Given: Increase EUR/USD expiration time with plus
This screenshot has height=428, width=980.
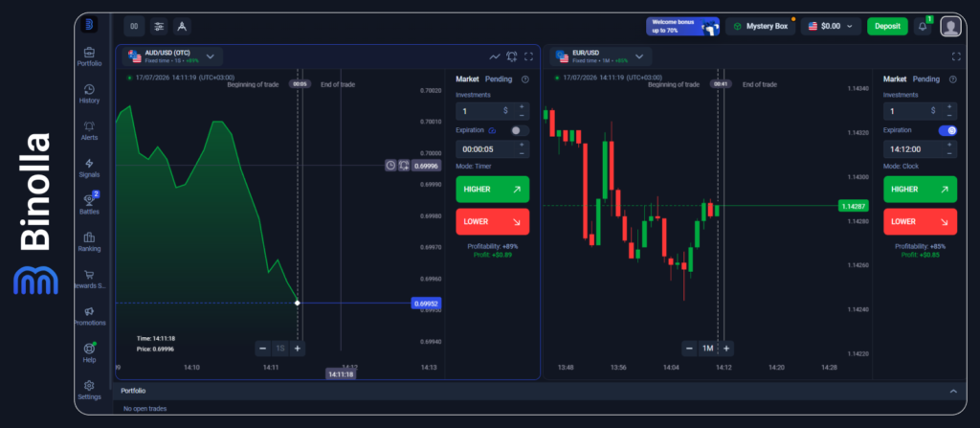Looking at the screenshot, I should pos(949,145).
